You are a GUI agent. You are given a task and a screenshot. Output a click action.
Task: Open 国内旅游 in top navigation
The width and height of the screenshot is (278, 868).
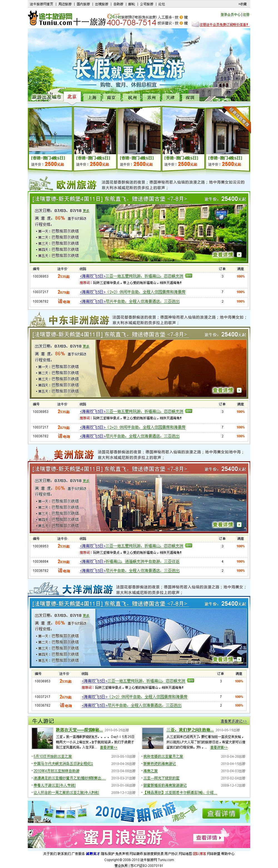pos(83,4)
